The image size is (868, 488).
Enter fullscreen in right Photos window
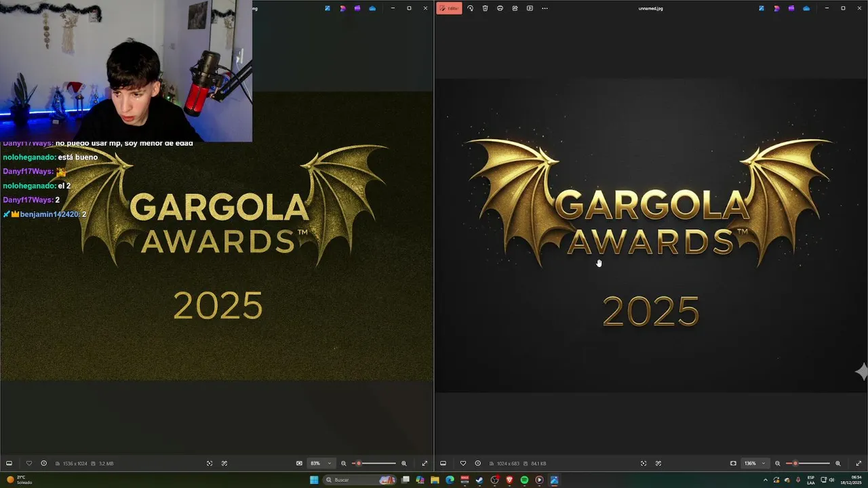tap(859, 464)
